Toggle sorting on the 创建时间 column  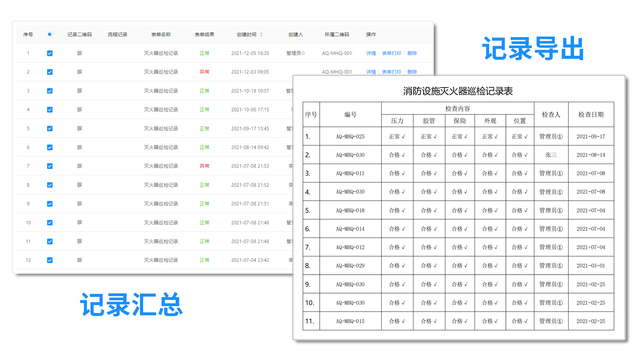pyautogui.click(x=262, y=34)
